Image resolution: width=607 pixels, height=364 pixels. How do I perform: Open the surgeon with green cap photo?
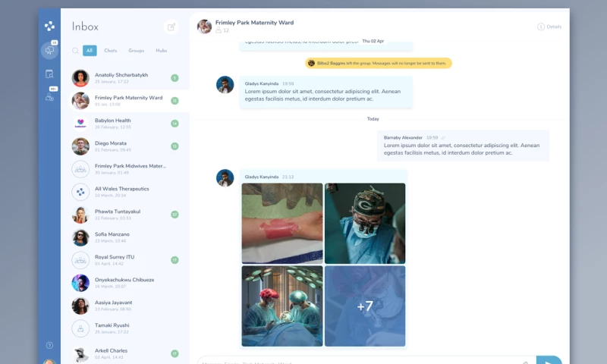coord(365,224)
